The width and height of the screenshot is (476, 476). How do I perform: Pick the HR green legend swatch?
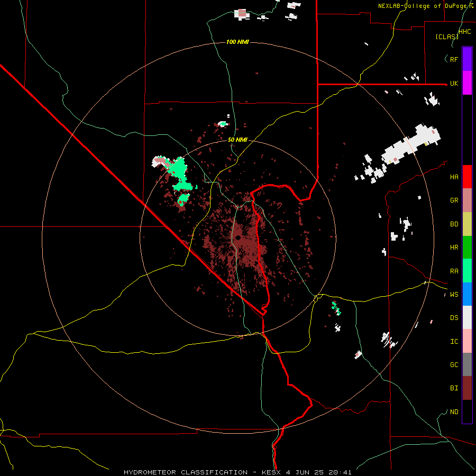pyautogui.click(x=467, y=248)
